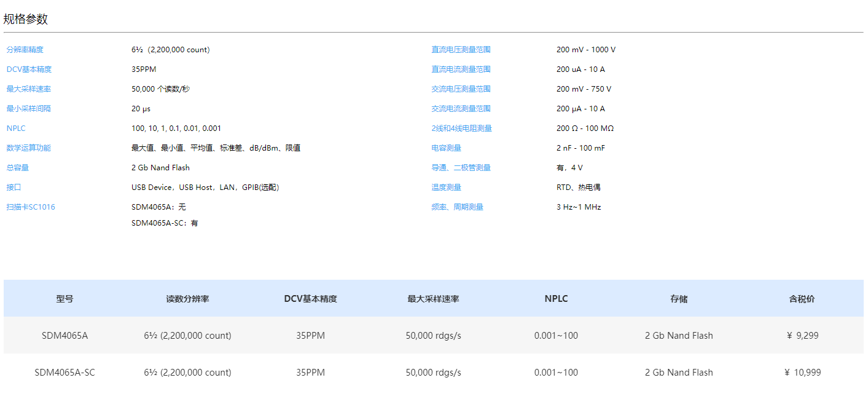Image resolution: width=868 pixels, height=407 pixels.
Task: Click the 含税价 column header
Action: click(x=802, y=299)
